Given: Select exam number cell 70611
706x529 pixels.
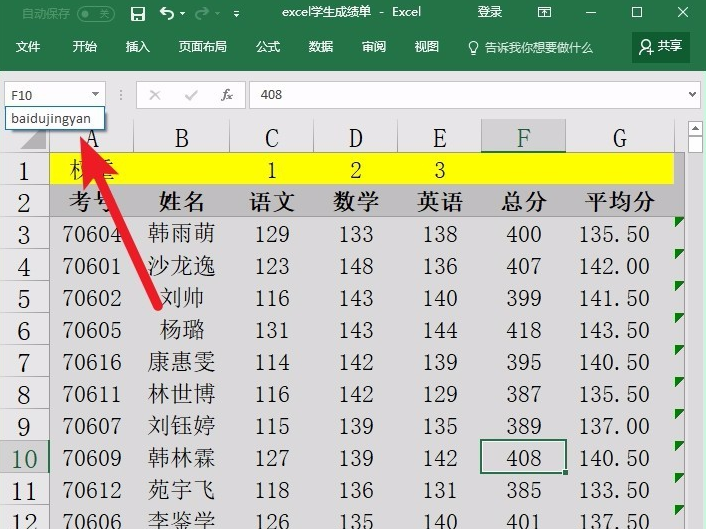Looking at the screenshot, I should tap(91, 394).
